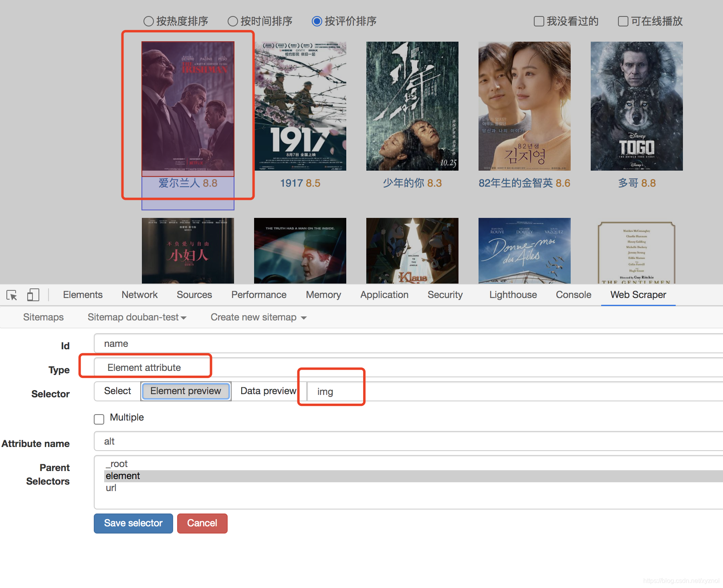This screenshot has width=723, height=588.
Task: Click the 少年的你 8.3 title link
Action: pyautogui.click(x=412, y=183)
